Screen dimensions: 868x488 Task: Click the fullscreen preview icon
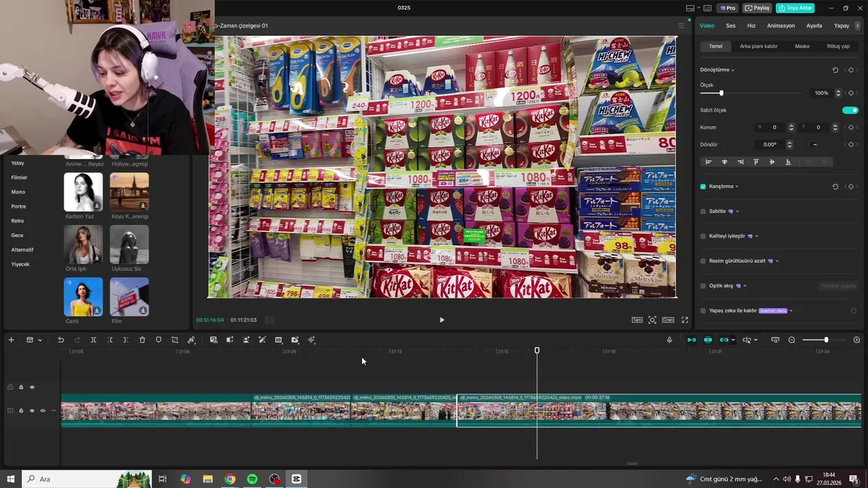685,320
